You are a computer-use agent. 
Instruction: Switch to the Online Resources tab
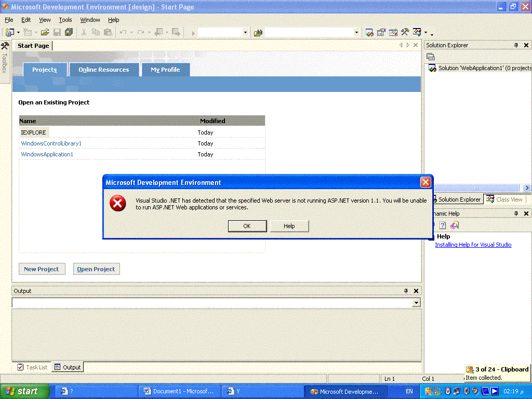[x=104, y=70]
